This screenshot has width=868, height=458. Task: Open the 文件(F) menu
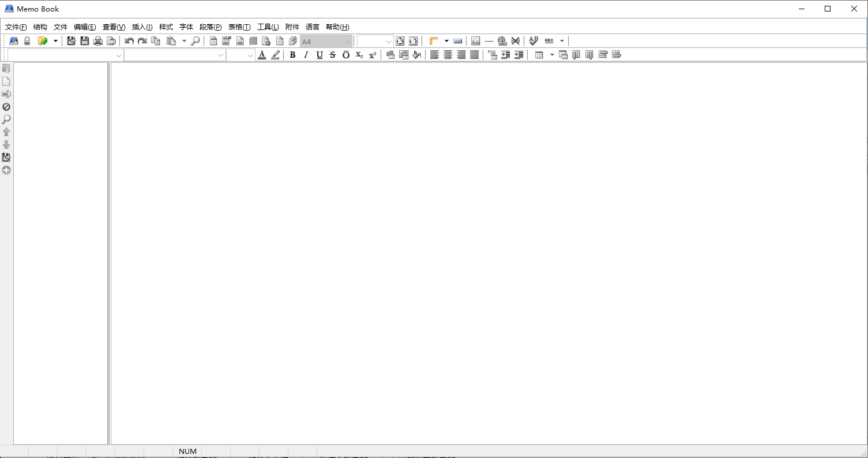[16, 27]
